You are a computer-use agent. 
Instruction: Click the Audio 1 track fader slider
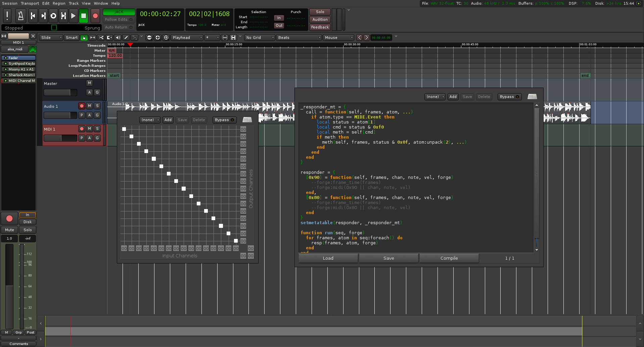click(60, 115)
